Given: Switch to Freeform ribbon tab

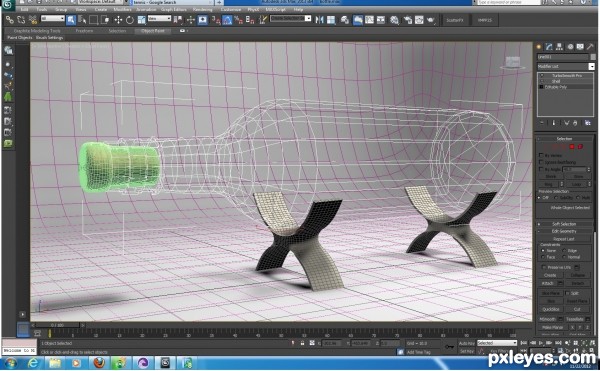Looking at the screenshot, I should click(84, 31).
